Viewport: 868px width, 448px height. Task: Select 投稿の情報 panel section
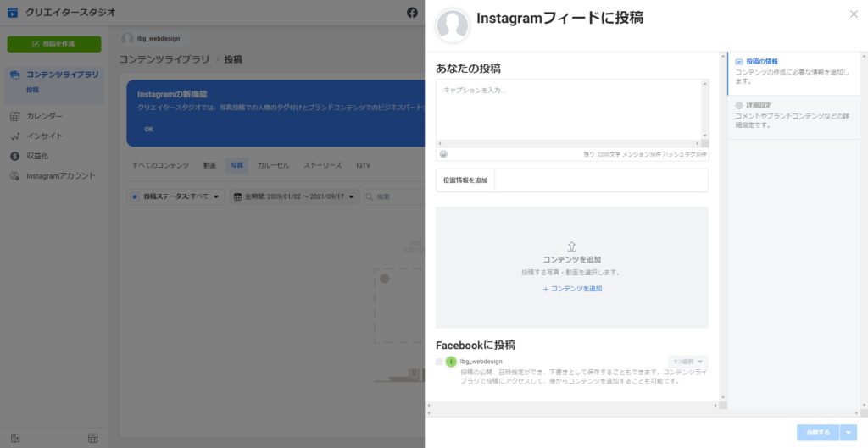(x=793, y=73)
